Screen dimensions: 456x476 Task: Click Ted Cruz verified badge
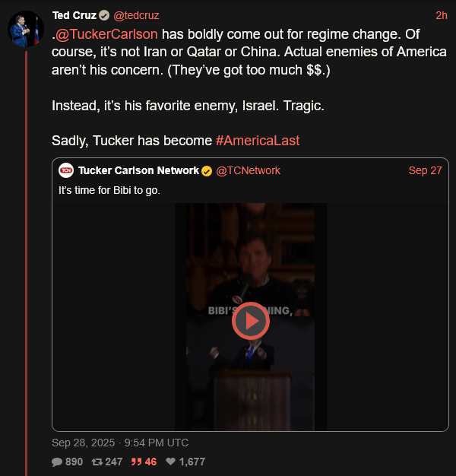click(x=104, y=15)
